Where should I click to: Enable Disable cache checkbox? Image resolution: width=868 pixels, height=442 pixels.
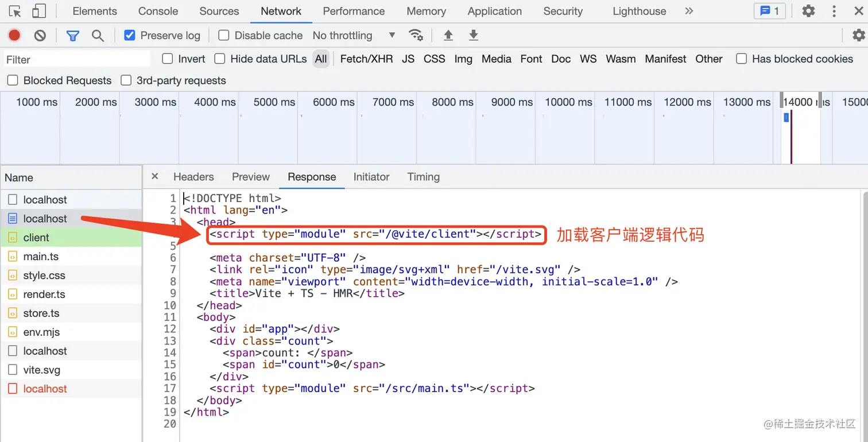tap(224, 36)
